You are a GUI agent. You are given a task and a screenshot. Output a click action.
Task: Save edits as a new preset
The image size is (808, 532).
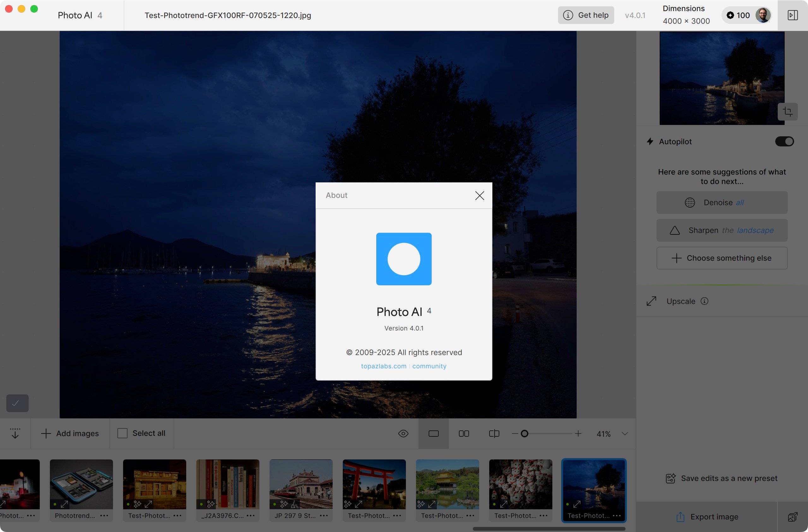(722, 478)
